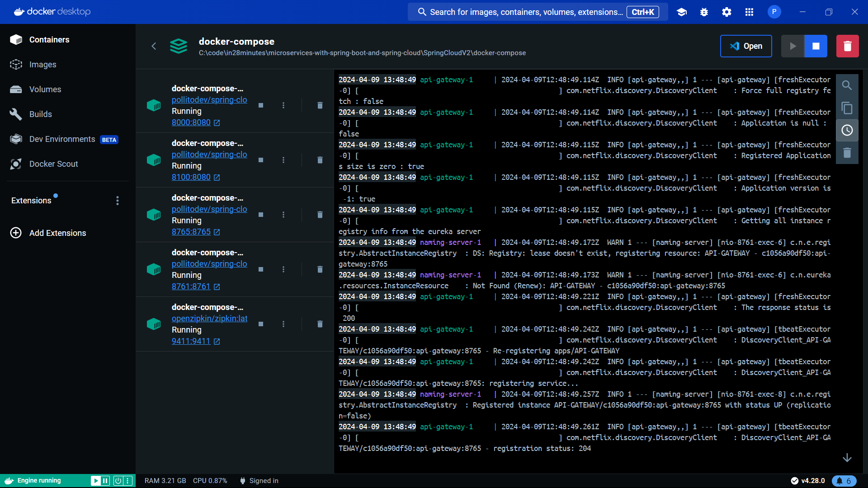Click the Docker Scout icon

[x=16, y=164]
